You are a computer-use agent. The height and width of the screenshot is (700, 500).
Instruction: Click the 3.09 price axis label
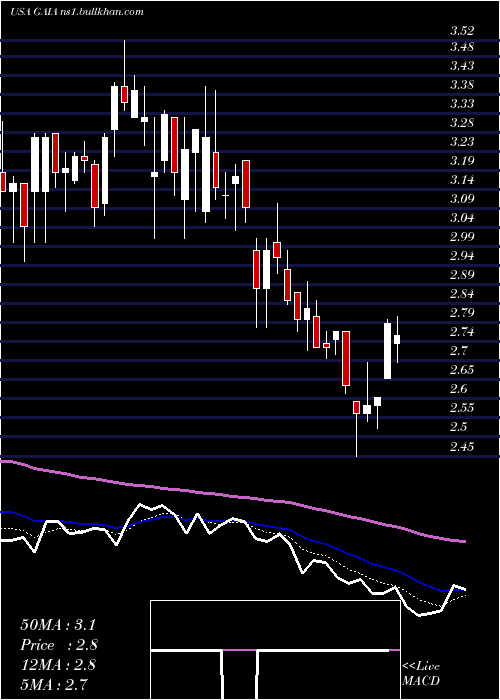coord(462,198)
